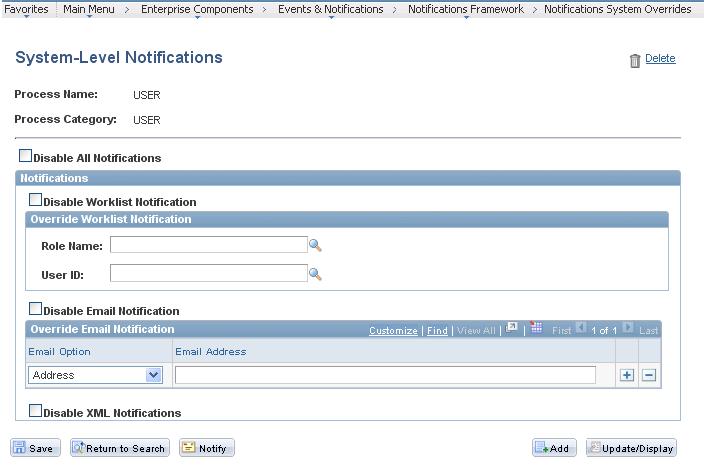Click the User ID lookup magnifier icon
This screenshot has height=467, width=704.
point(315,274)
